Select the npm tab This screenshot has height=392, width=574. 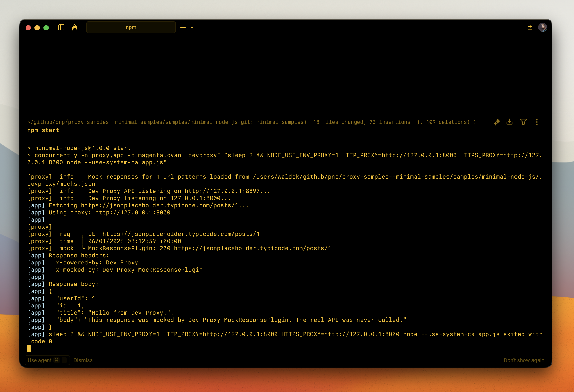pyautogui.click(x=131, y=27)
